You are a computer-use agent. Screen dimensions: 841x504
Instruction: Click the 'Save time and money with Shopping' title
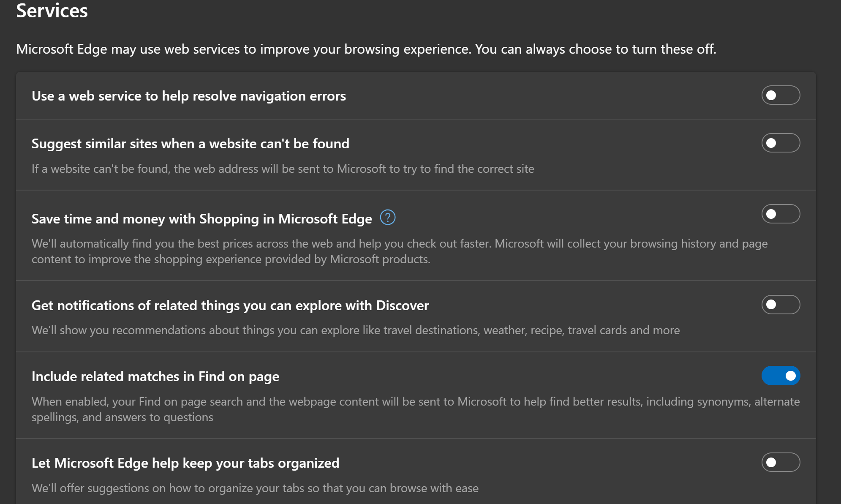click(x=201, y=219)
